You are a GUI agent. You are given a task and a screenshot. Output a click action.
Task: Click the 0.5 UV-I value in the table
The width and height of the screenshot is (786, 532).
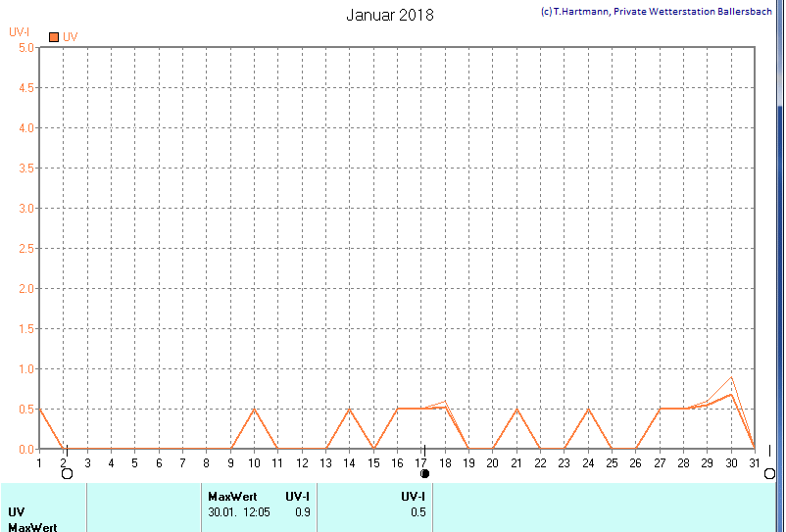click(418, 511)
